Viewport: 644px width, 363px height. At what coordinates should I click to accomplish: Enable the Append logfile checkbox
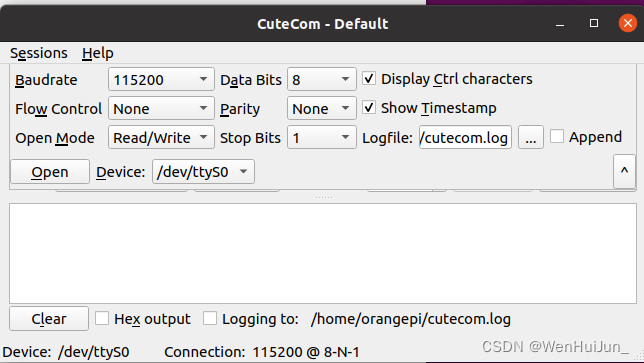click(557, 136)
